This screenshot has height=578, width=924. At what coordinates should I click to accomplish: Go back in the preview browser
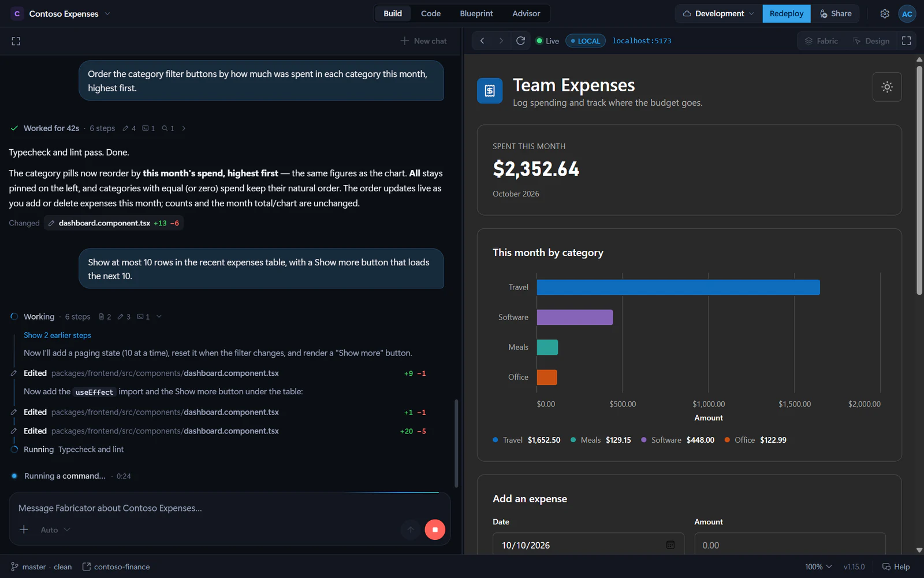(482, 41)
